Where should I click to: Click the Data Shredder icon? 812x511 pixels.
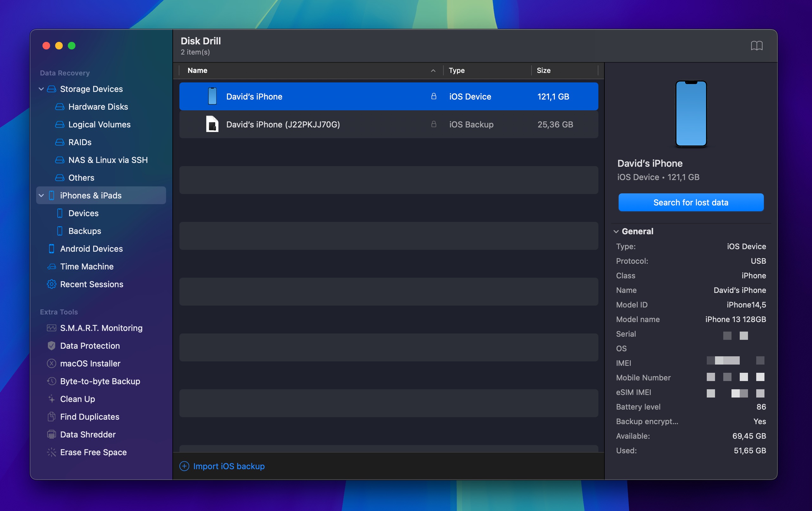coord(52,434)
